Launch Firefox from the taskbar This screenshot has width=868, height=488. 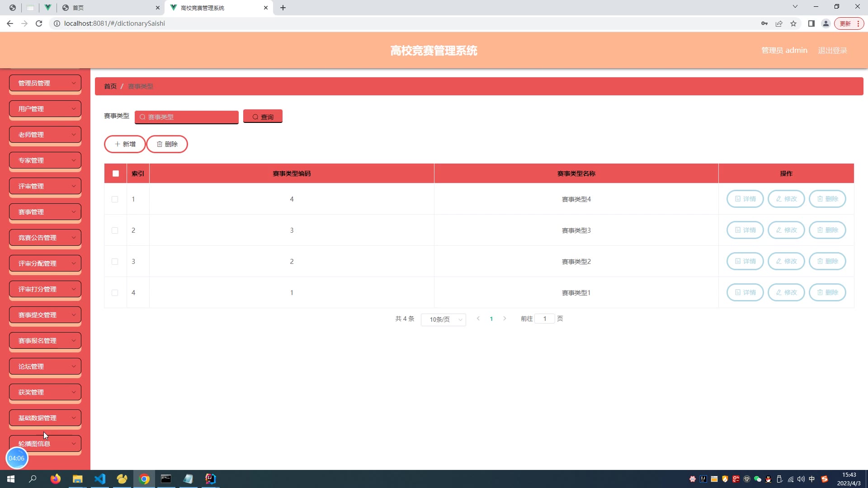[x=56, y=479]
